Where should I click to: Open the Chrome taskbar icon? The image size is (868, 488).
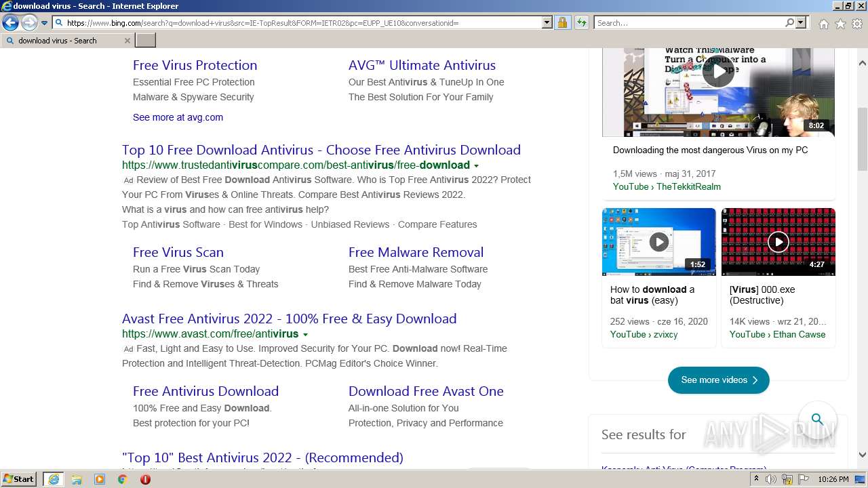123,479
